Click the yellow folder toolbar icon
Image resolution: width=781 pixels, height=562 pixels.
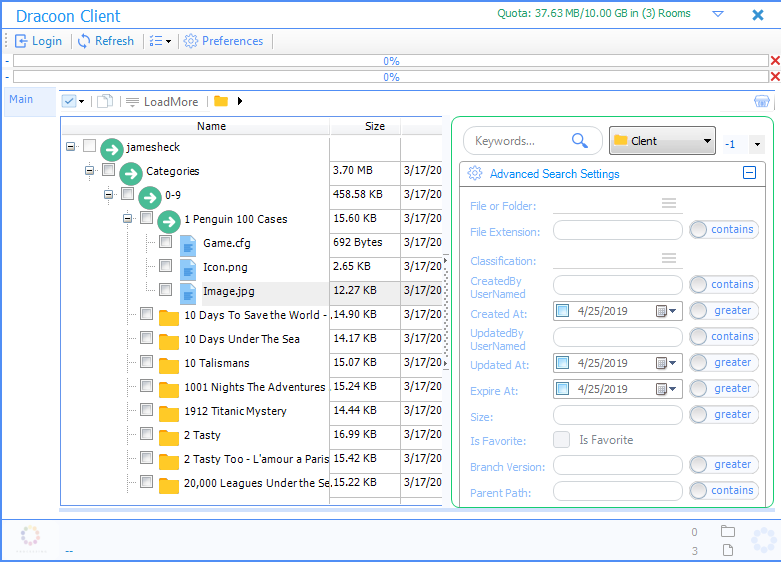(x=221, y=101)
